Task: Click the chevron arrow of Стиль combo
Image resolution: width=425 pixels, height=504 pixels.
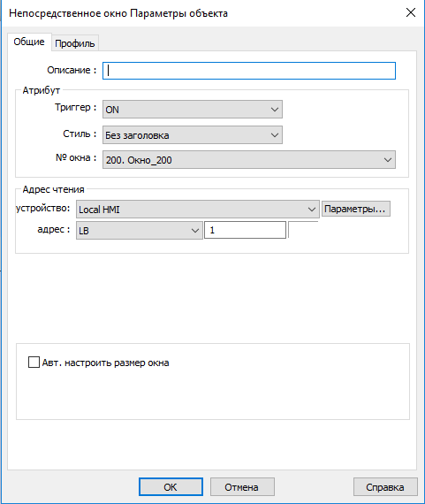Action: coord(274,135)
